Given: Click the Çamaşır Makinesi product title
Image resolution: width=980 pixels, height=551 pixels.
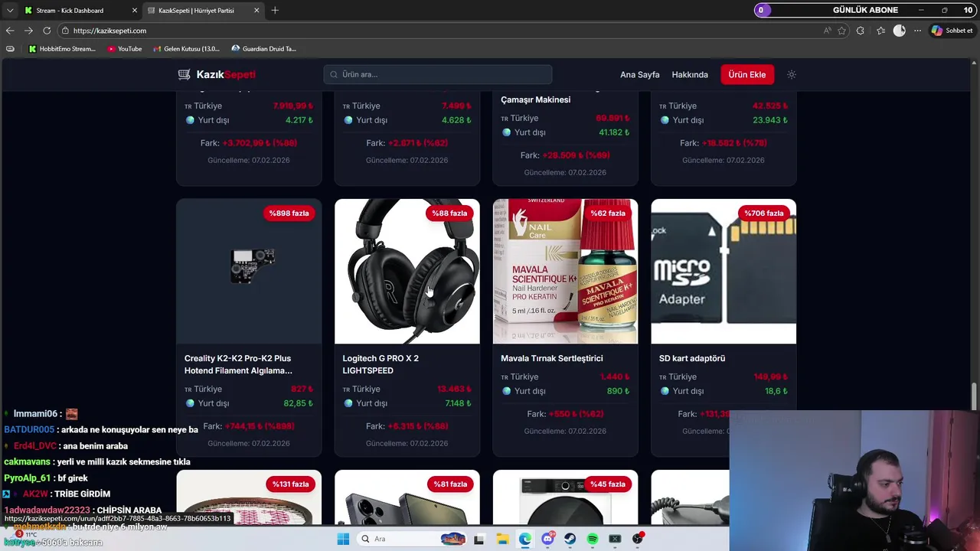Looking at the screenshot, I should (x=535, y=99).
